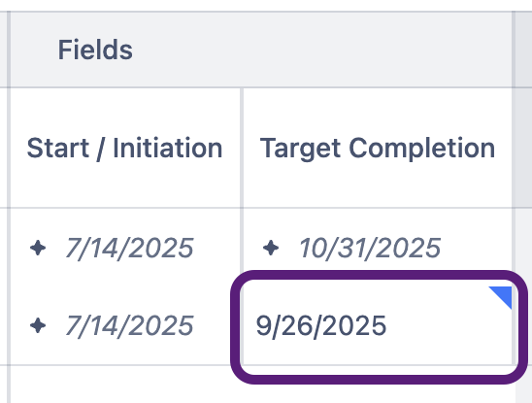Select the first-row 7/14/2025 start date
This screenshot has height=403, width=532.
pyautogui.click(x=129, y=248)
